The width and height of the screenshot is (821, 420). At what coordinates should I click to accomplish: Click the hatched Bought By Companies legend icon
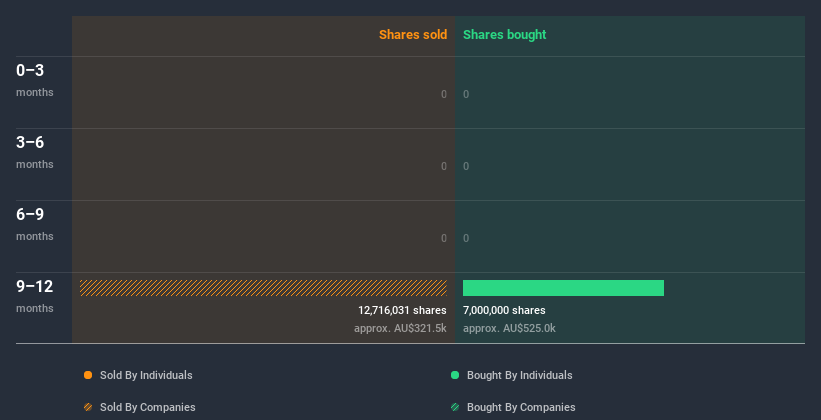tap(455, 407)
